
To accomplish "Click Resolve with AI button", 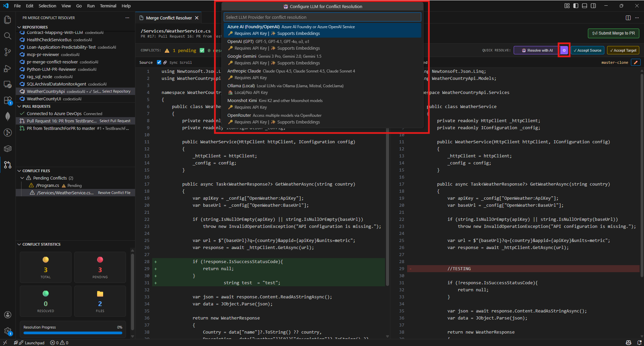I will click(x=538, y=50).
